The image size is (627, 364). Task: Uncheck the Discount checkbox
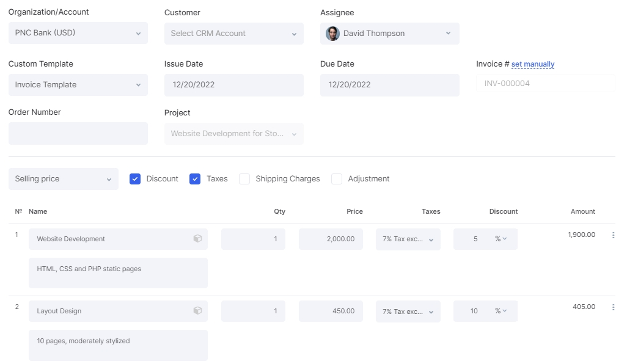[135, 179]
